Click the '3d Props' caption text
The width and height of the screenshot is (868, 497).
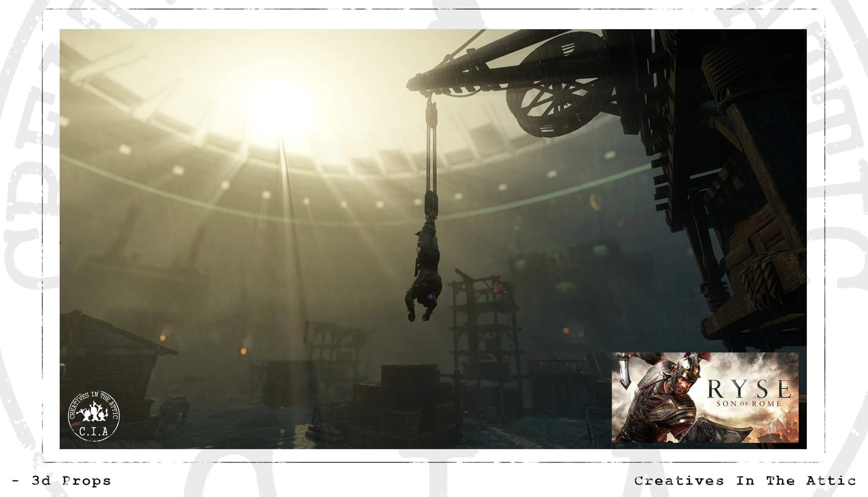(71, 481)
